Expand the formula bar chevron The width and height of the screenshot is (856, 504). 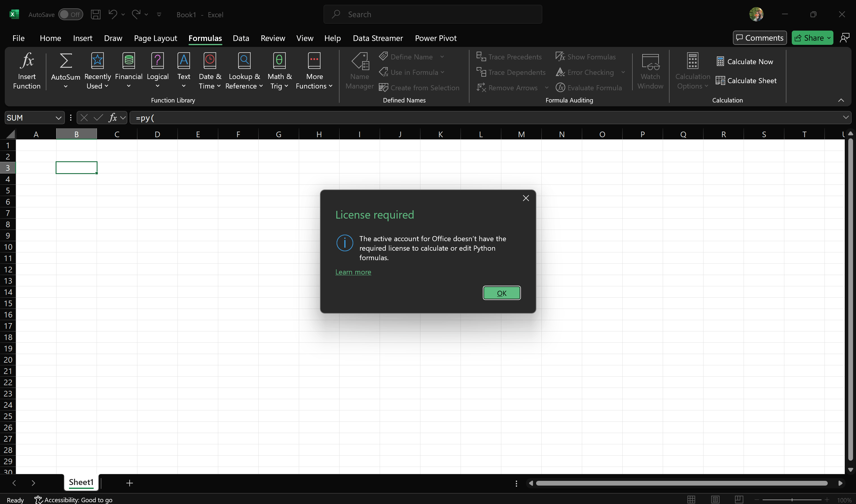(x=846, y=118)
